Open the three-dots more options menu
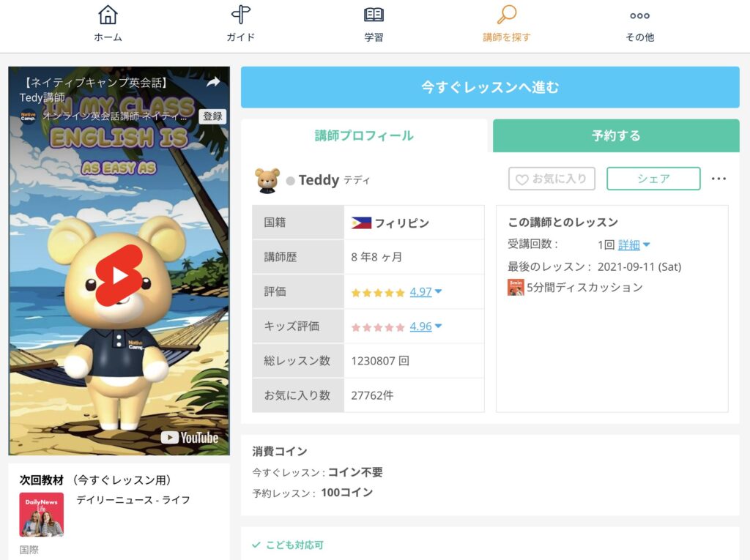750x560 pixels. point(719,179)
